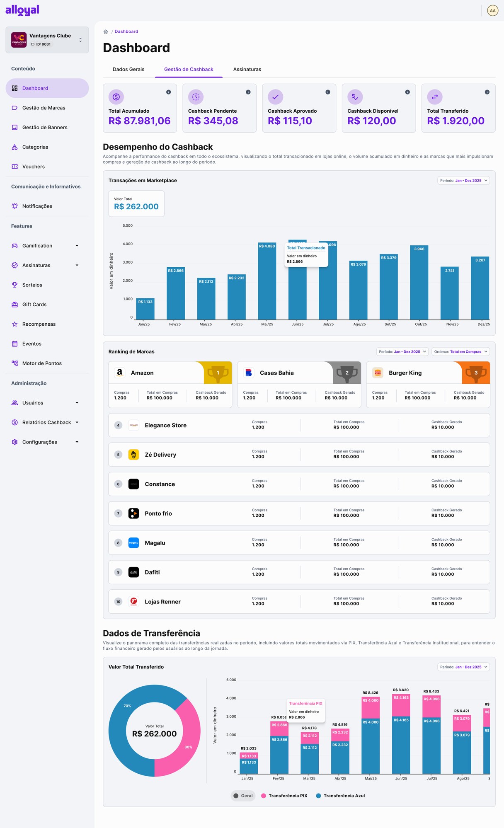This screenshot has width=504, height=828.
Task: Click the info icon on Total Acumulado card
Action: pos(168,92)
